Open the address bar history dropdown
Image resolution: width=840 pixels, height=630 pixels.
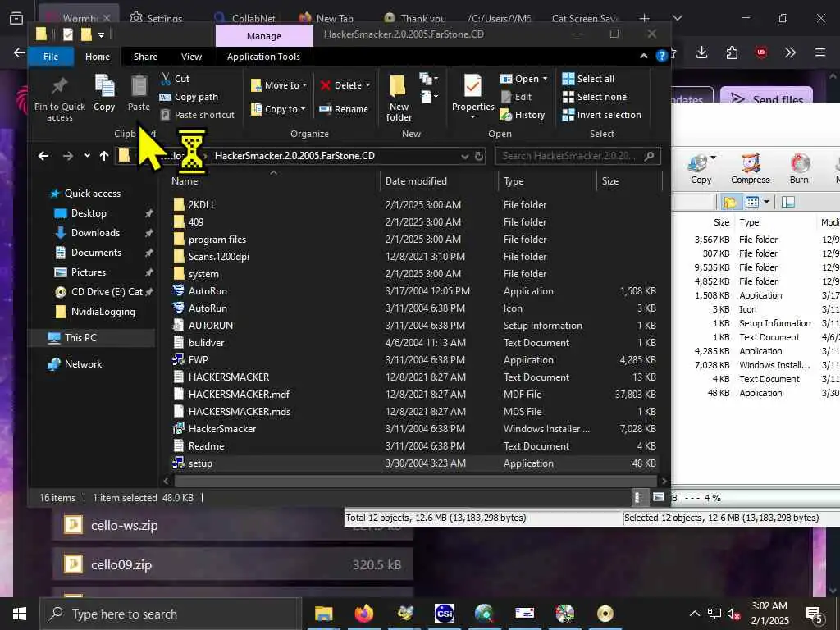tap(464, 156)
